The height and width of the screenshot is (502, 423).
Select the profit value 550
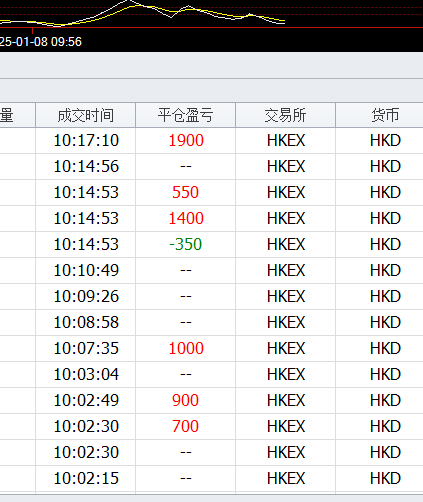pos(186,192)
